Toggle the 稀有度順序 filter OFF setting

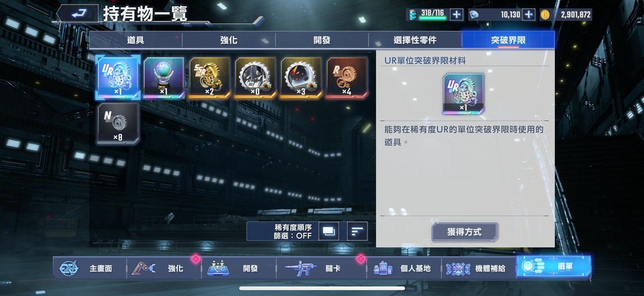pos(293,232)
